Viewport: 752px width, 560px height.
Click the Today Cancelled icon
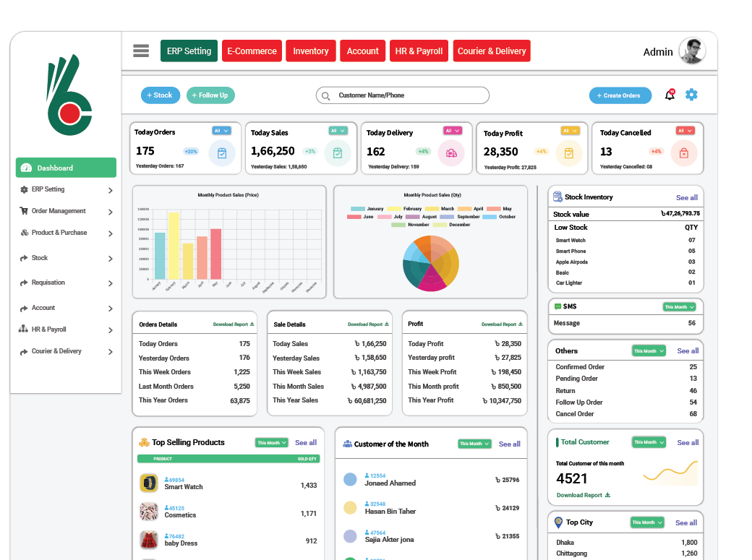click(683, 153)
